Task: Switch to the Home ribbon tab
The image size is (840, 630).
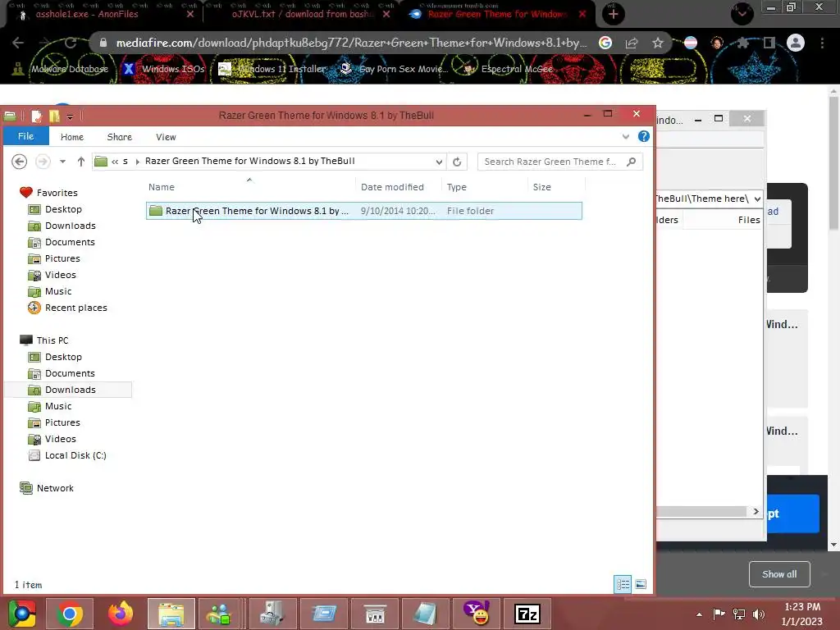Action: click(x=72, y=137)
